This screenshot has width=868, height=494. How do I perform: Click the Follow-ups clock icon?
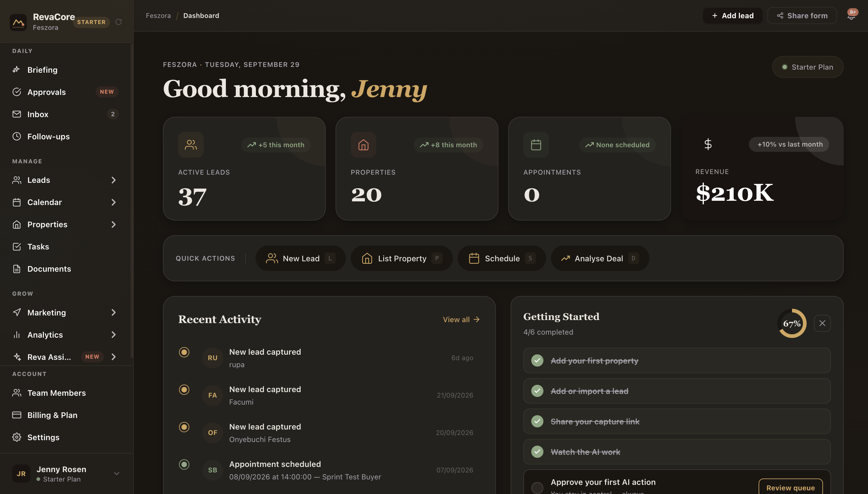[17, 136]
